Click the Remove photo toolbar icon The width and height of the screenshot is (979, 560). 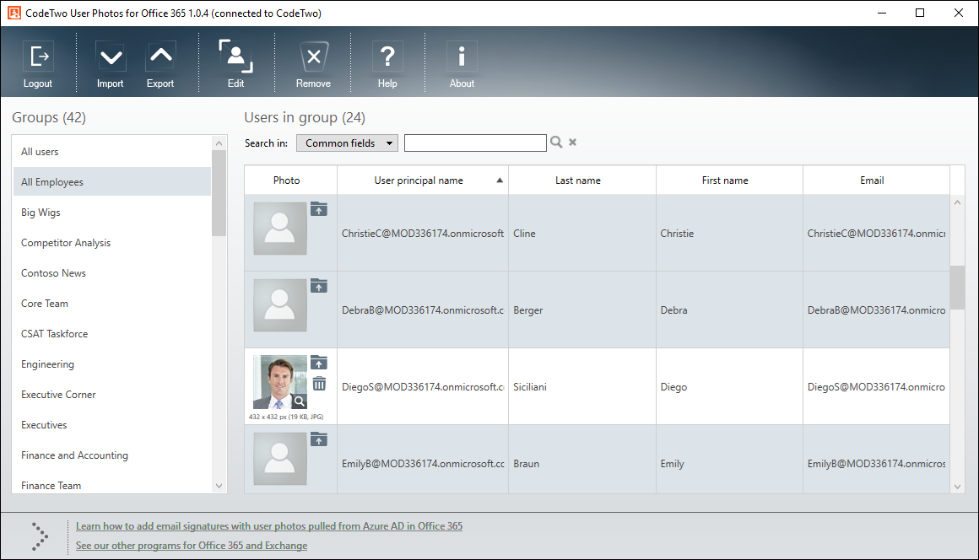tap(313, 63)
